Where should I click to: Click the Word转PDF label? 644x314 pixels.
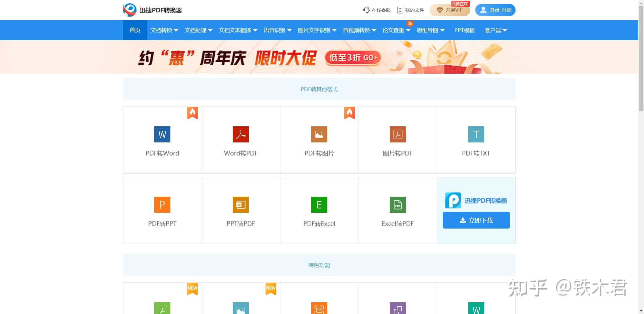(x=241, y=153)
